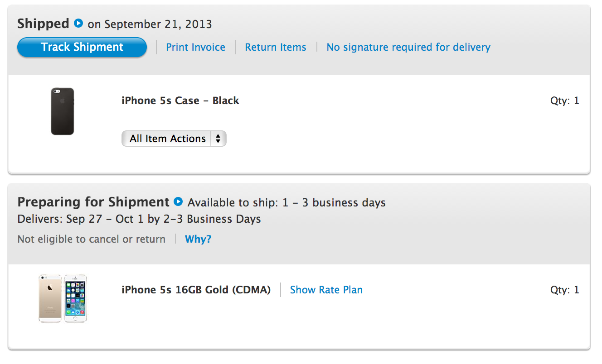Show Rate Plan for the gold iPhone

(x=326, y=290)
